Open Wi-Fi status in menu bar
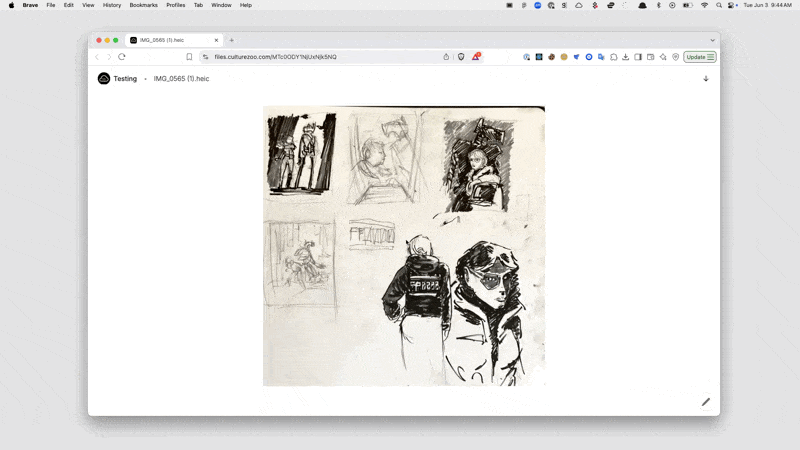Image resolution: width=800 pixels, height=450 pixels. coord(704,5)
